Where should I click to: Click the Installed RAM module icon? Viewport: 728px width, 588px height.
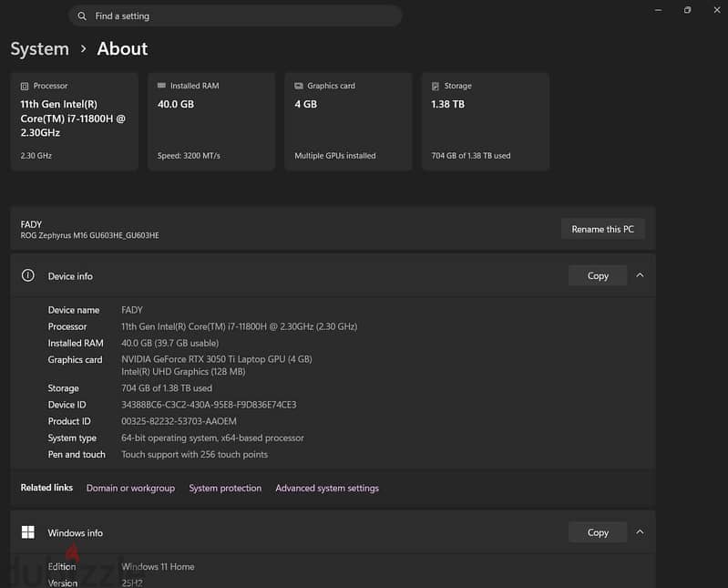(x=161, y=86)
